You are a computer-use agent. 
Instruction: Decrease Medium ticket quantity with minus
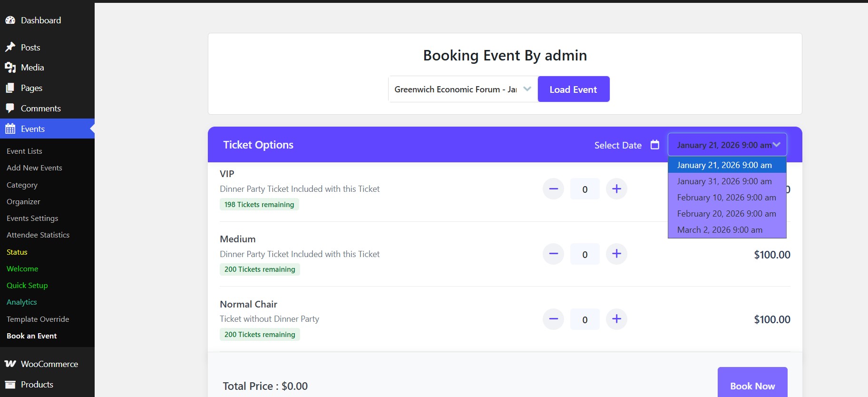click(x=553, y=254)
